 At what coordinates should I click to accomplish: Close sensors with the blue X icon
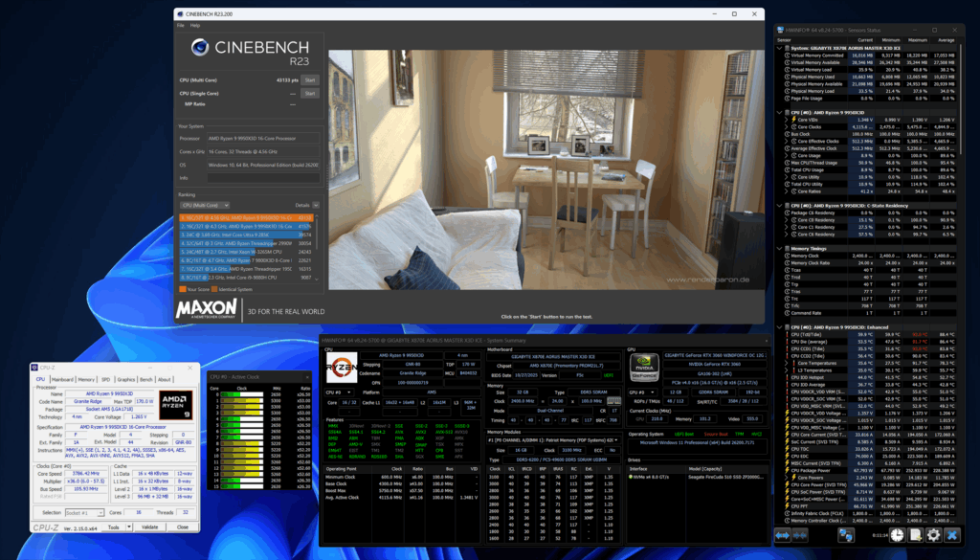tap(952, 534)
